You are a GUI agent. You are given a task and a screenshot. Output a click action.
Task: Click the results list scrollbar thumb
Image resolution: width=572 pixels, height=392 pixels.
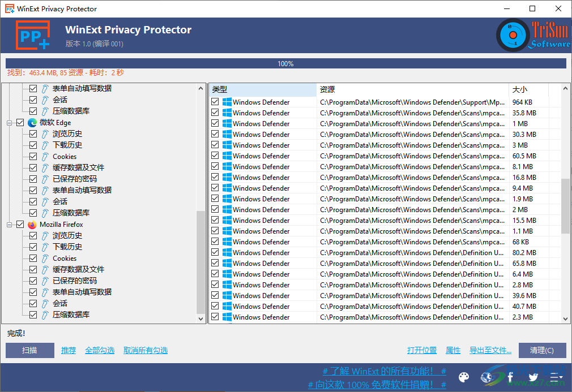[x=565, y=206]
